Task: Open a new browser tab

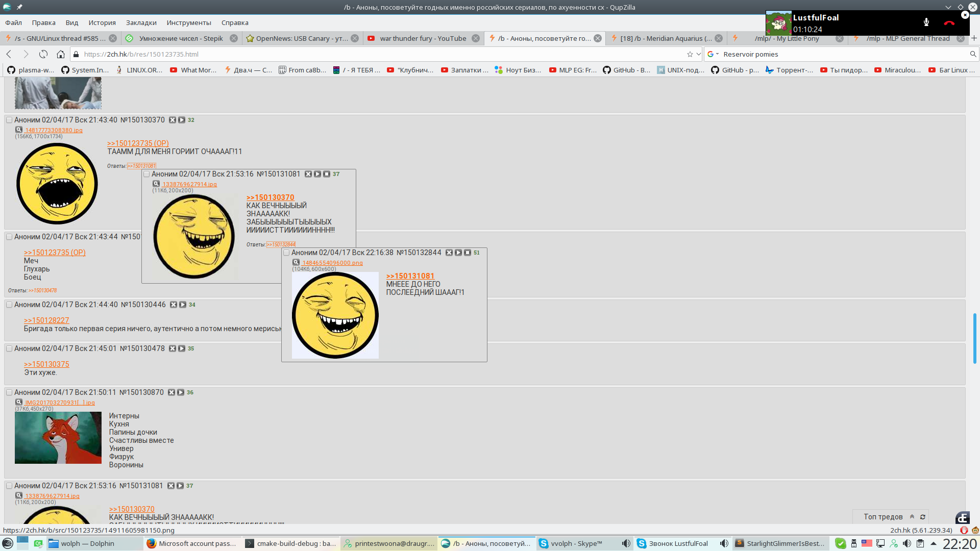Action: coord(974,38)
